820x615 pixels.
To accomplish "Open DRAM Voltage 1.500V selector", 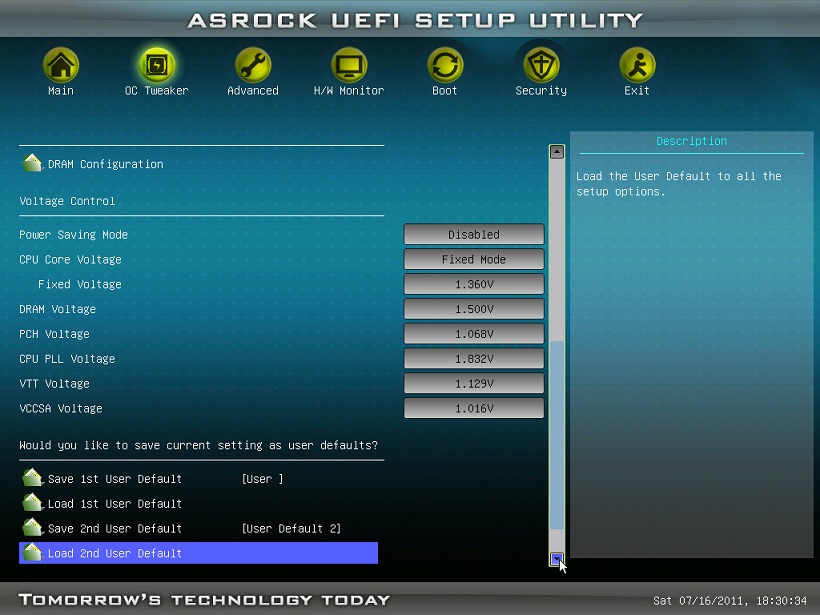I will pos(474,309).
